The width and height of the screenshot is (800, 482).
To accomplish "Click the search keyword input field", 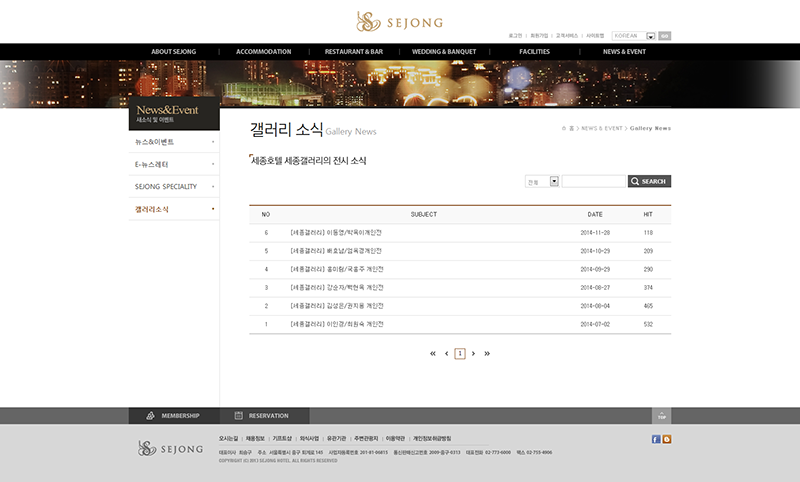I will 593,181.
